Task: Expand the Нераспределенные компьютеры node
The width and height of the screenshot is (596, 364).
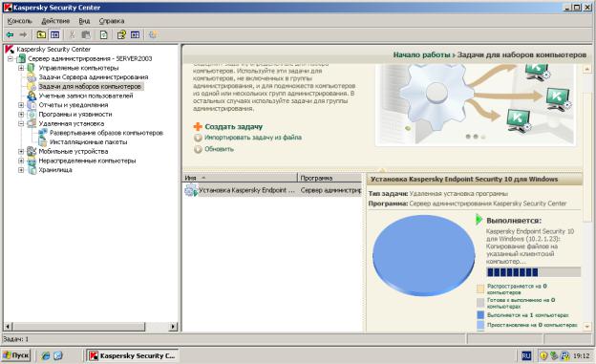Action: click(x=21, y=161)
